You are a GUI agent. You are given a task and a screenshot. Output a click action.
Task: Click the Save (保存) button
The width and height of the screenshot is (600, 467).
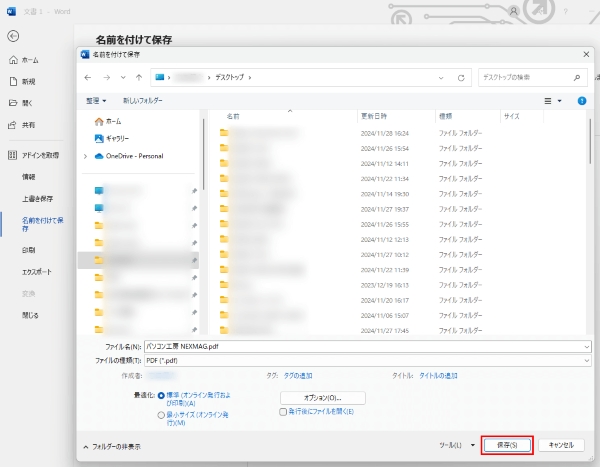pos(507,445)
